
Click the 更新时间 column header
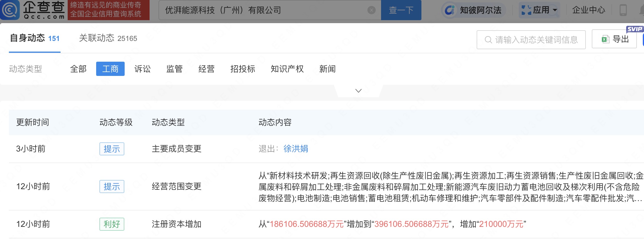coord(33,122)
